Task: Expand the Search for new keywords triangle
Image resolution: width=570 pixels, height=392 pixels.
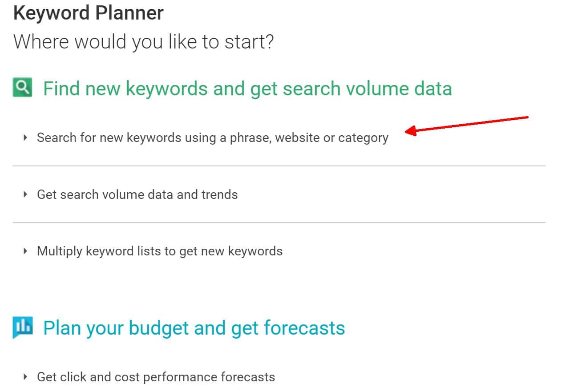Action: tap(26, 138)
